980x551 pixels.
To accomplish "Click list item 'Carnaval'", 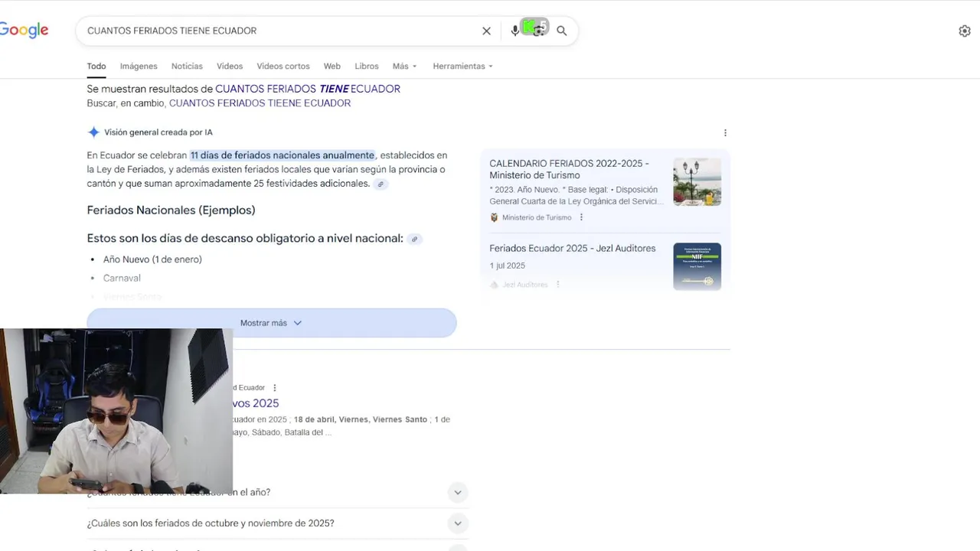I will [122, 279].
